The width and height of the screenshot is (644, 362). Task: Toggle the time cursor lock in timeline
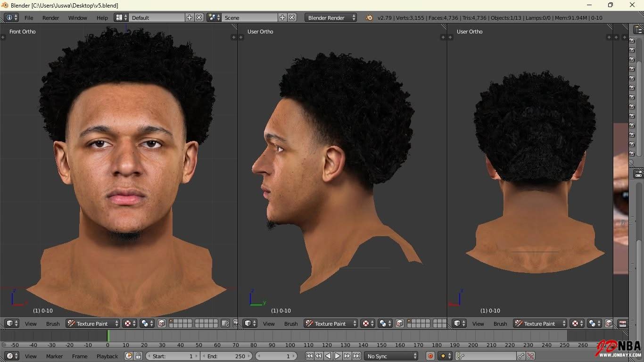pyautogui.click(x=138, y=356)
